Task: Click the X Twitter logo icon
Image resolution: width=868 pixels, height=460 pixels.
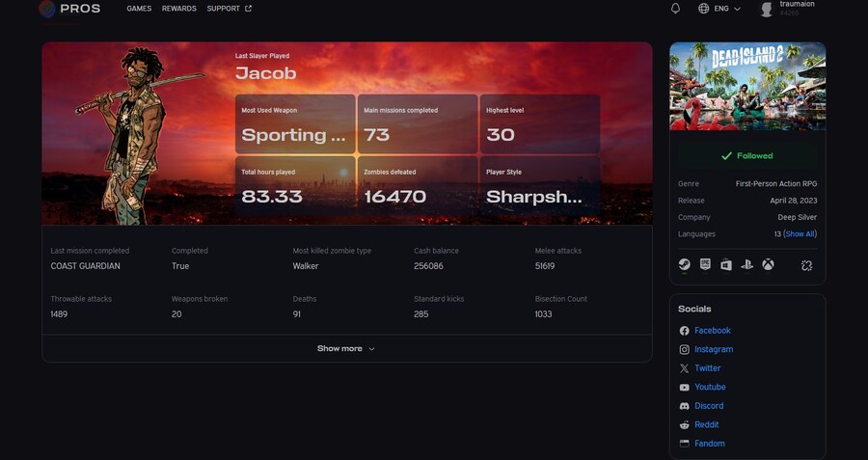Action: coord(684,368)
